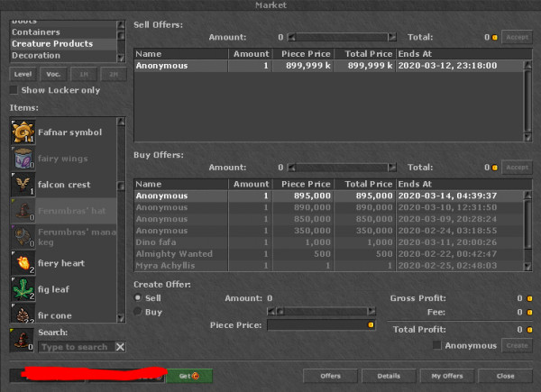The image size is (541, 392).
Task: Toggle the Level filter button
Action: [23, 74]
